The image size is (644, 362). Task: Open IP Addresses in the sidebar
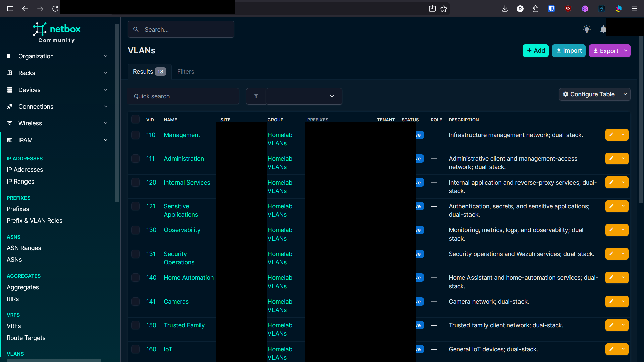(x=25, y=170)
